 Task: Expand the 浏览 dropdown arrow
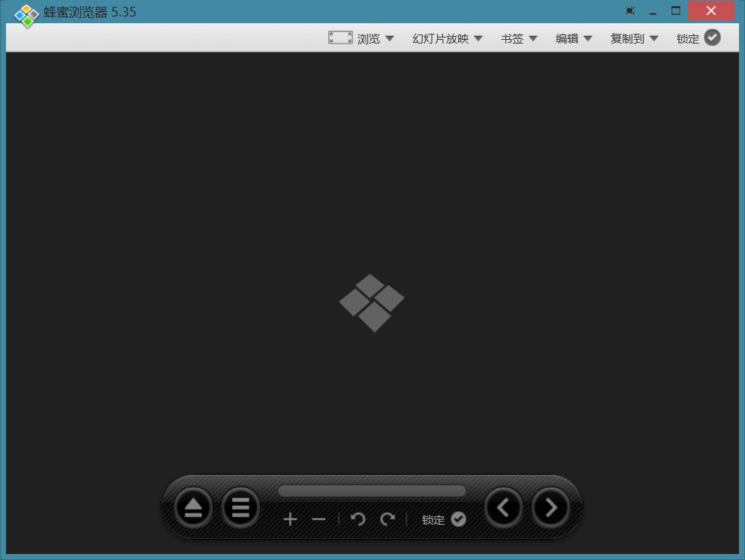pos(390,38)
